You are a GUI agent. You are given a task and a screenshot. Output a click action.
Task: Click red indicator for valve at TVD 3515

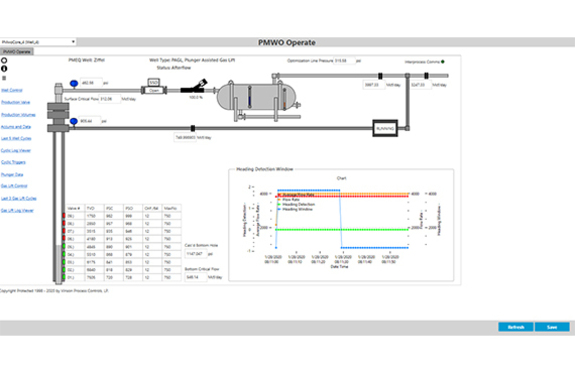[x=64, y=231]
